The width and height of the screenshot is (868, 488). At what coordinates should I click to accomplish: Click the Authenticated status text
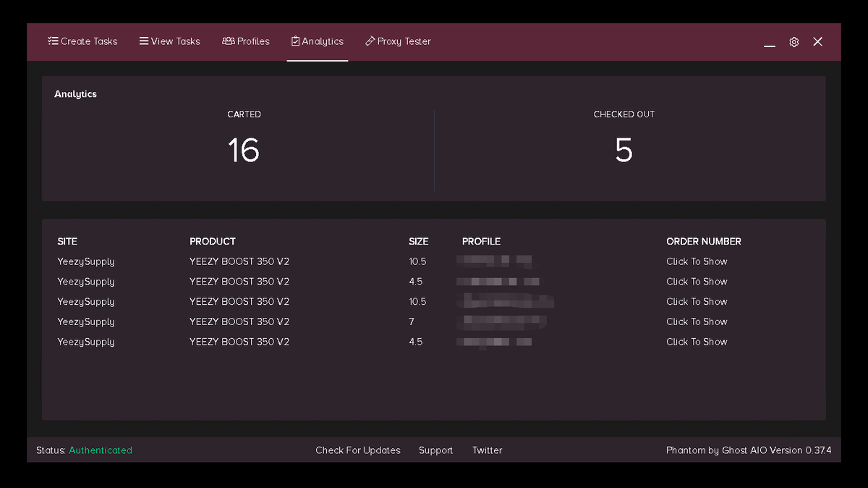click(101, 450)
